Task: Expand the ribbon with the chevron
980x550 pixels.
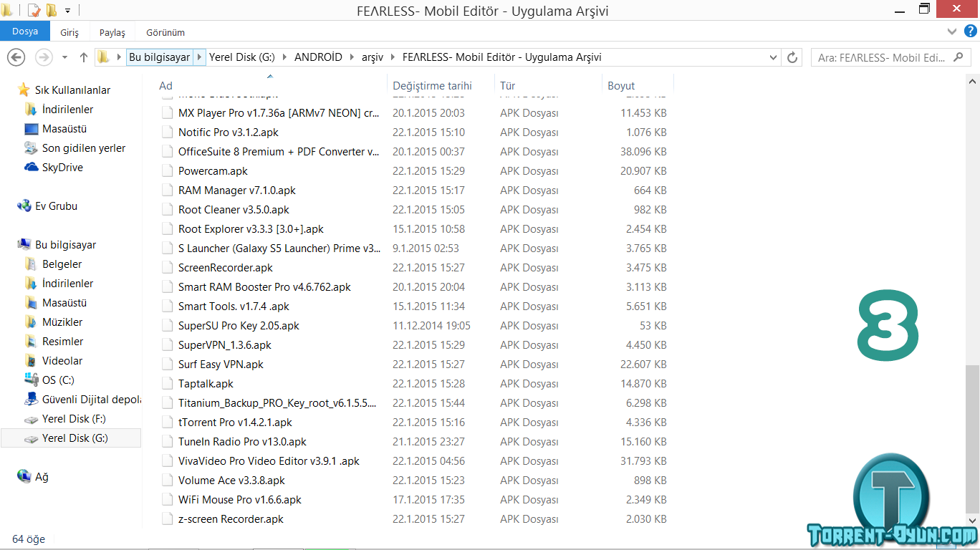Action: [x=952, y=32]
